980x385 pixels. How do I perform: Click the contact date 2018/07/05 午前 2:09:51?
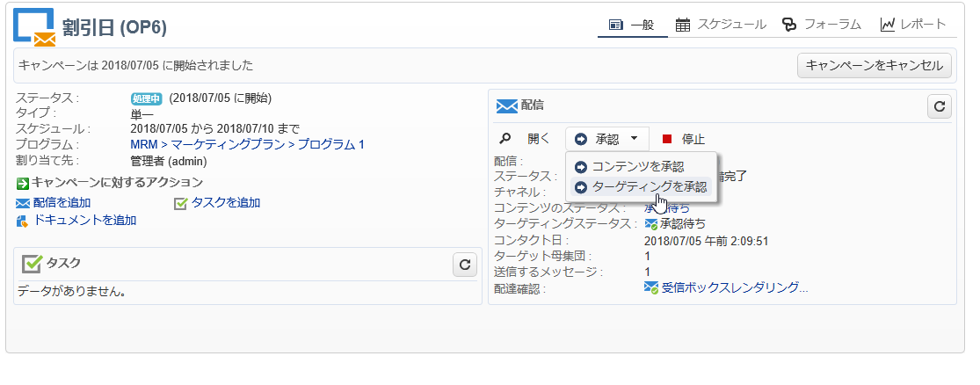pos(707,241)
